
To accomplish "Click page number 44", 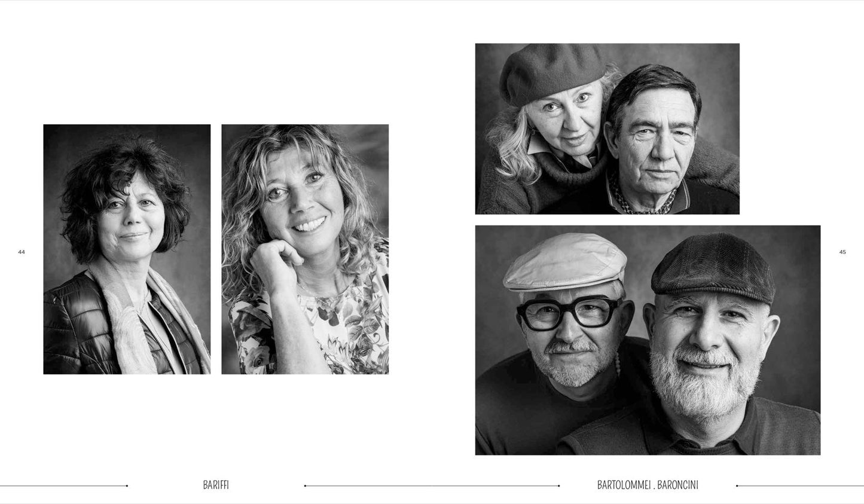I will [22, 252].
